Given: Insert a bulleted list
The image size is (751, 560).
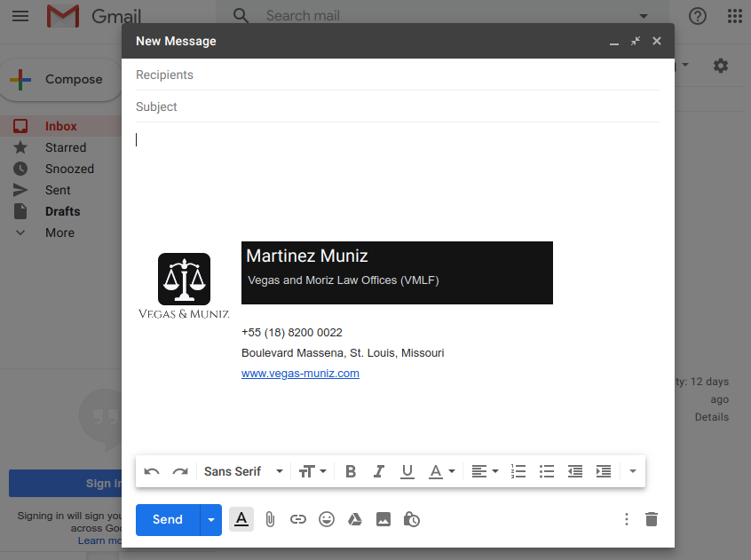Looking at the screenshot, I should click(547, 472).
